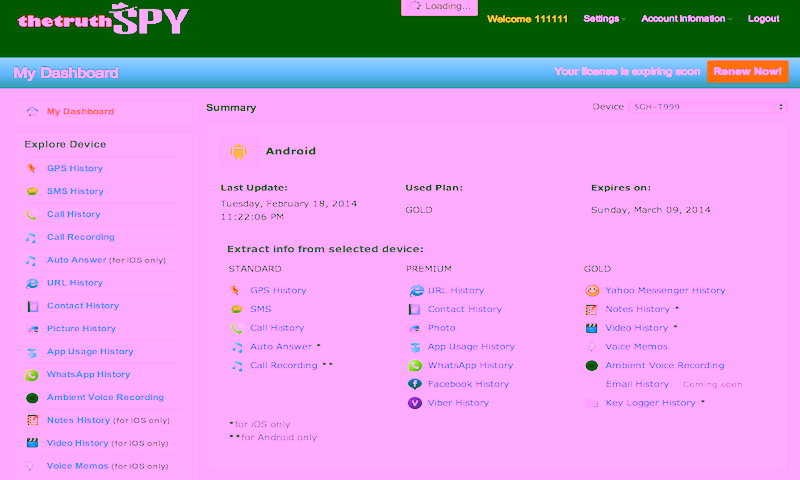
Task: Click the thetruthSPY logo
Action: 103,19
